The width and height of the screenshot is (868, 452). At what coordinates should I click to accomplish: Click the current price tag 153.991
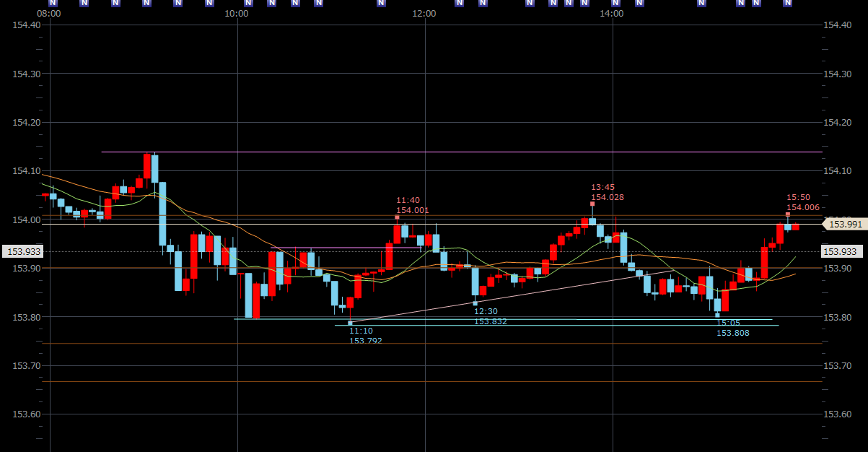(x=843, y=225)
